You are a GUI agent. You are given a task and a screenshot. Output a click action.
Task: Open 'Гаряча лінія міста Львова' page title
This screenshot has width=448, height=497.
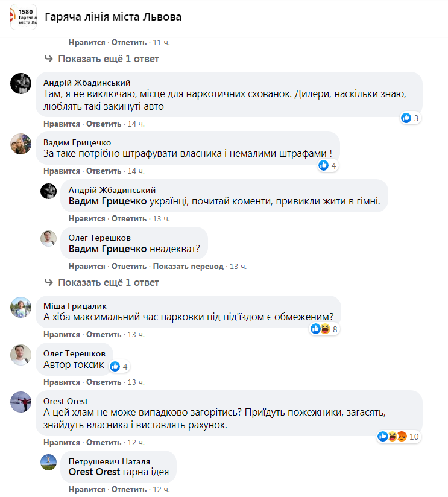pos(113,17)
